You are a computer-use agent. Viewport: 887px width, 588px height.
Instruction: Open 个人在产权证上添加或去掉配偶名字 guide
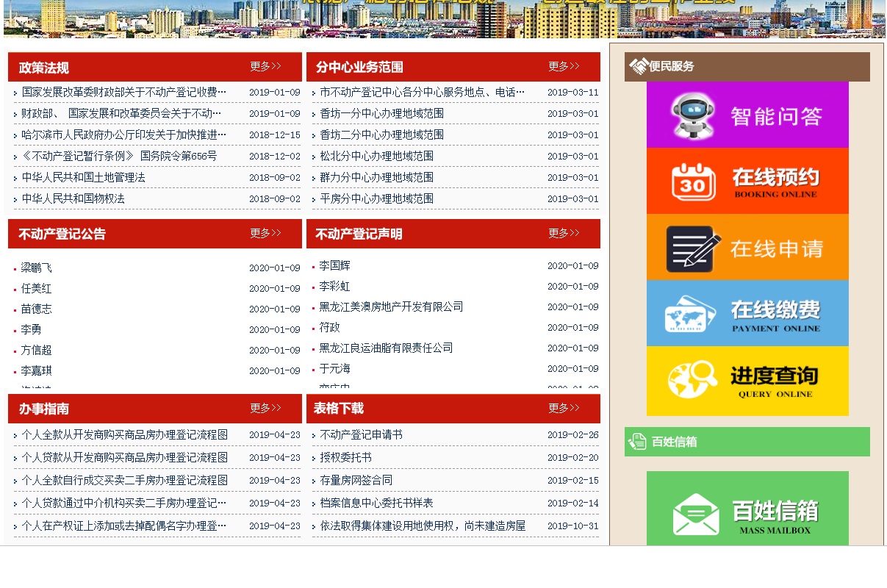[124, 526]
